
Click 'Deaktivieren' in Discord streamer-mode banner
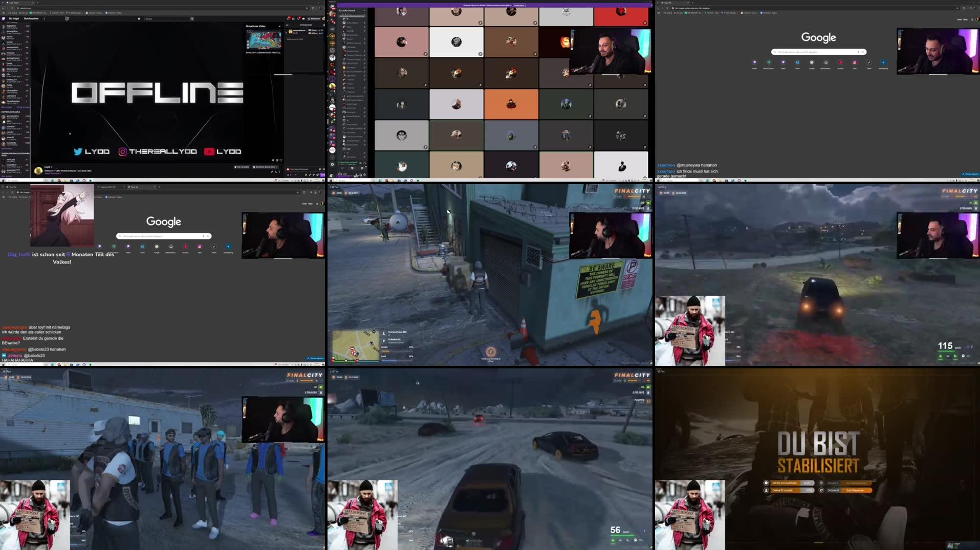519,5
